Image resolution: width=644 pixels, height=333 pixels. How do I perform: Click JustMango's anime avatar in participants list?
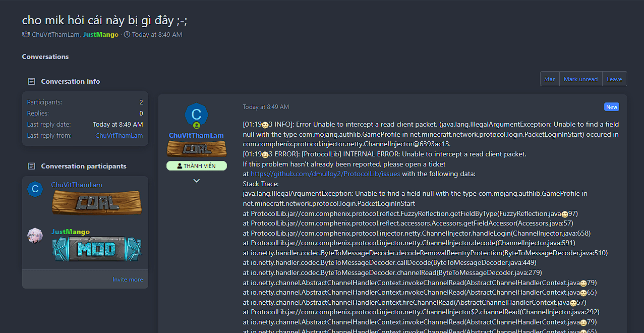click(x=35, y=236)
